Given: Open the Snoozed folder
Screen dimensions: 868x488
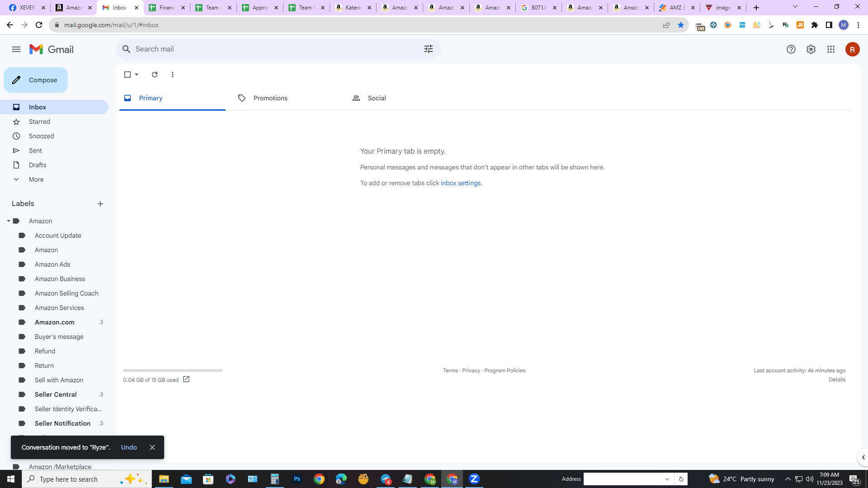Looking at the screenshot, I should tap(54, 136).
